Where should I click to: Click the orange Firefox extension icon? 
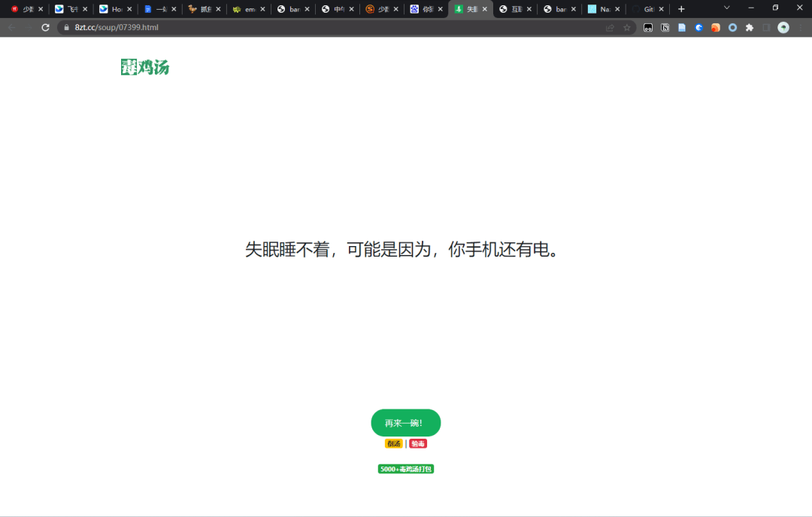click(x=717, y=27)
